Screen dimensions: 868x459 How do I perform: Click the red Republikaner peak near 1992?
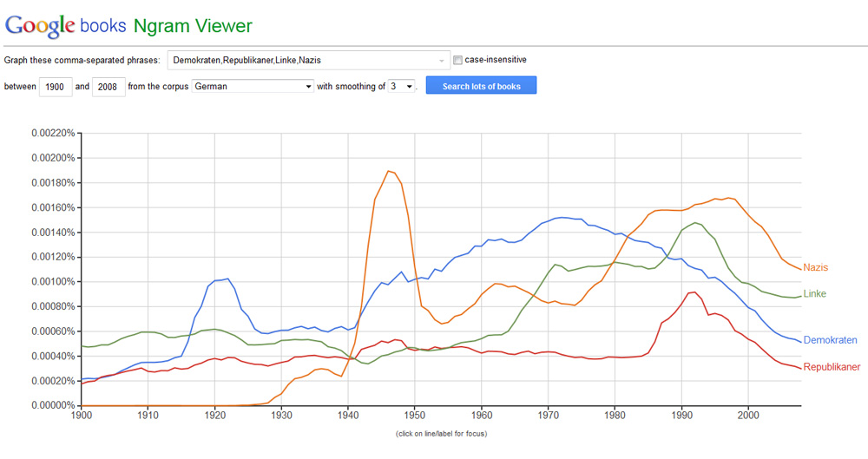point(693,292)
